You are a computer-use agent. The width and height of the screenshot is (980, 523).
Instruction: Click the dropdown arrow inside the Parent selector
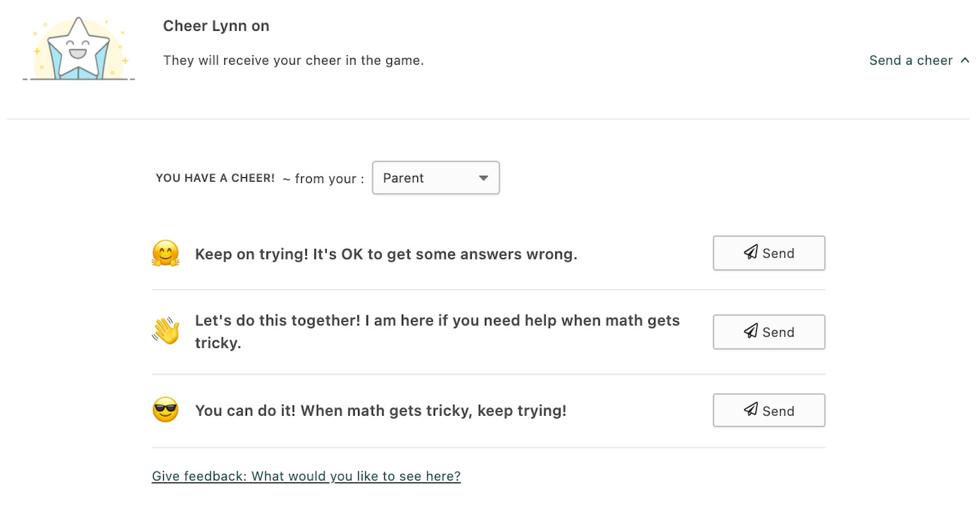pyautogui.click(x=483, y=177)
